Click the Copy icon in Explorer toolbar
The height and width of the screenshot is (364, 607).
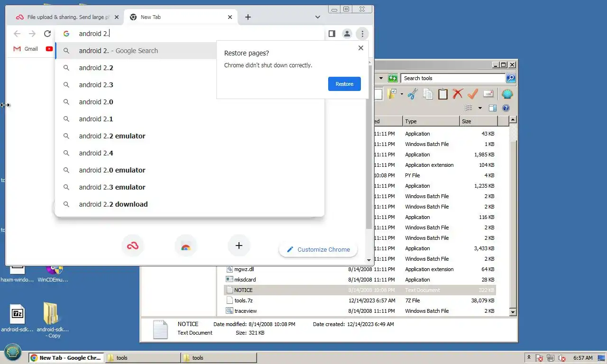[x=428, y=94]
